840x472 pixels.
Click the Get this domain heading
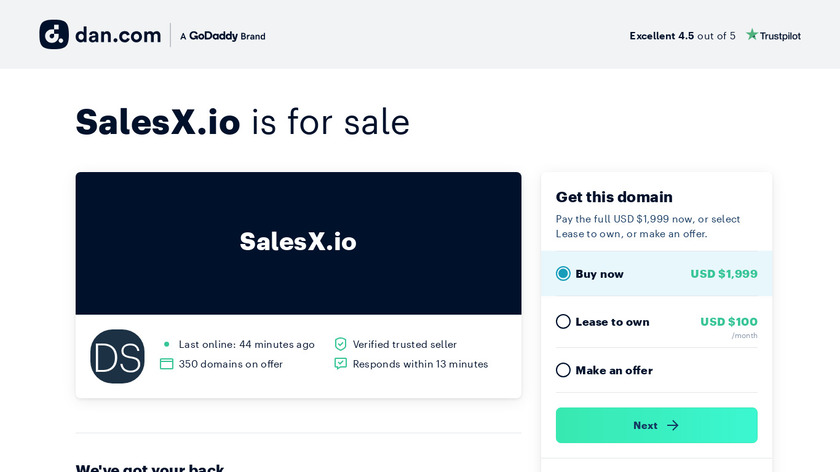coord(614,197)
